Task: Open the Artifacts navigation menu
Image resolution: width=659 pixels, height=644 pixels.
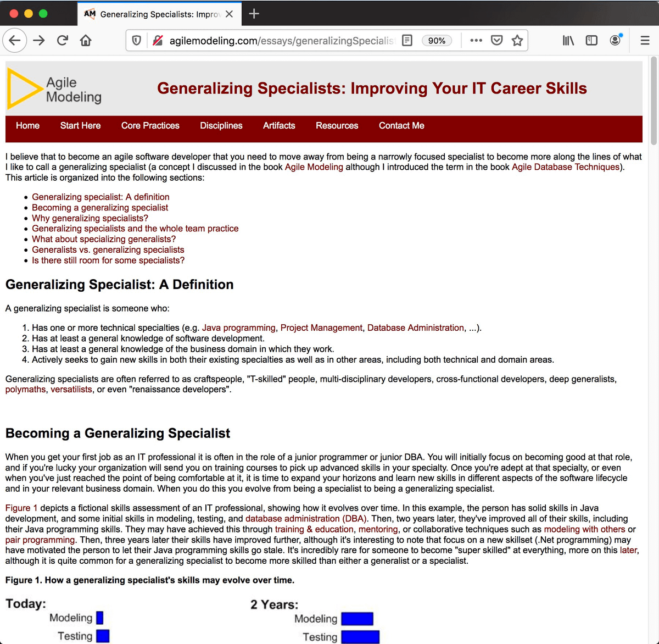Action: pyautogui.click(x=279, y=126)
